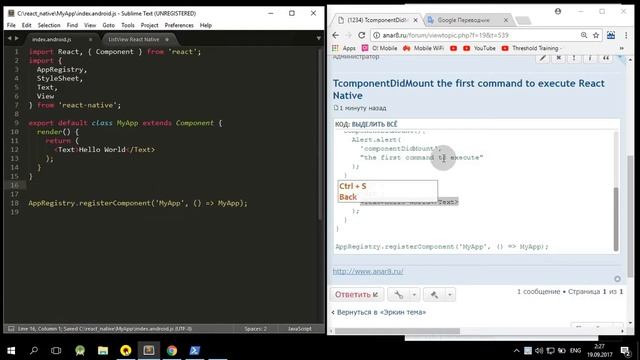The image size is (640, 360).
Task: Click Вернуться в «Эркин тема» link
Action: pyautogui.click(x=381, y=312)
